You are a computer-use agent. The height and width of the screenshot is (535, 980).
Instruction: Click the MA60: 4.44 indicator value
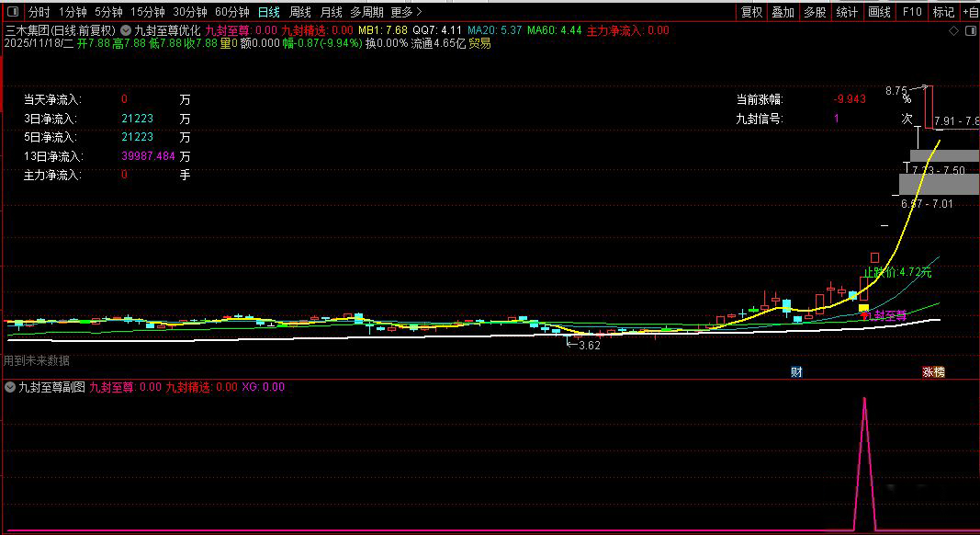[555, 30]
